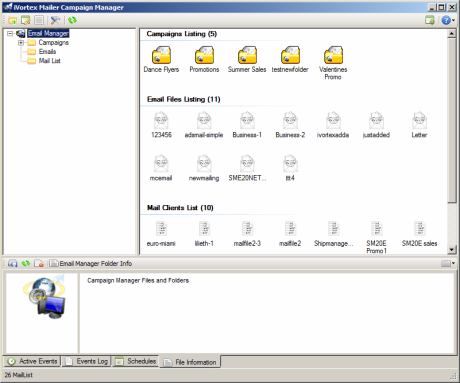Select the SM20E Promo1 mail list file

click(376, 237)
